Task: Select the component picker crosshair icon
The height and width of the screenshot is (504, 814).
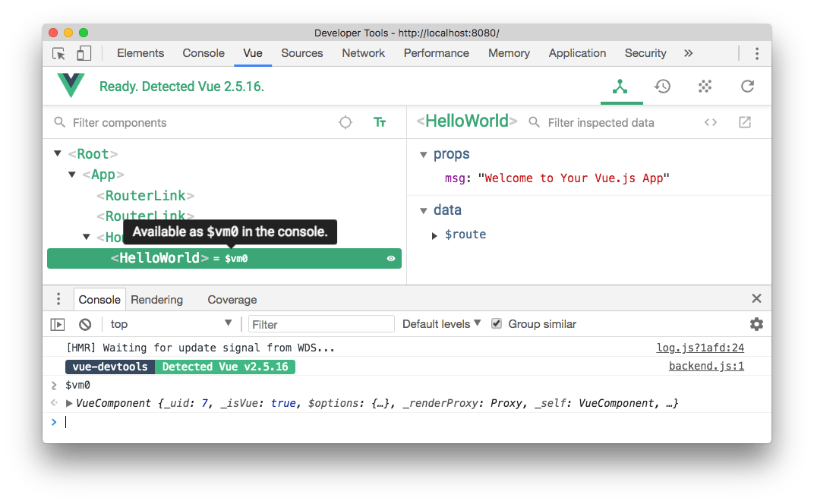Action: (345, 122)
